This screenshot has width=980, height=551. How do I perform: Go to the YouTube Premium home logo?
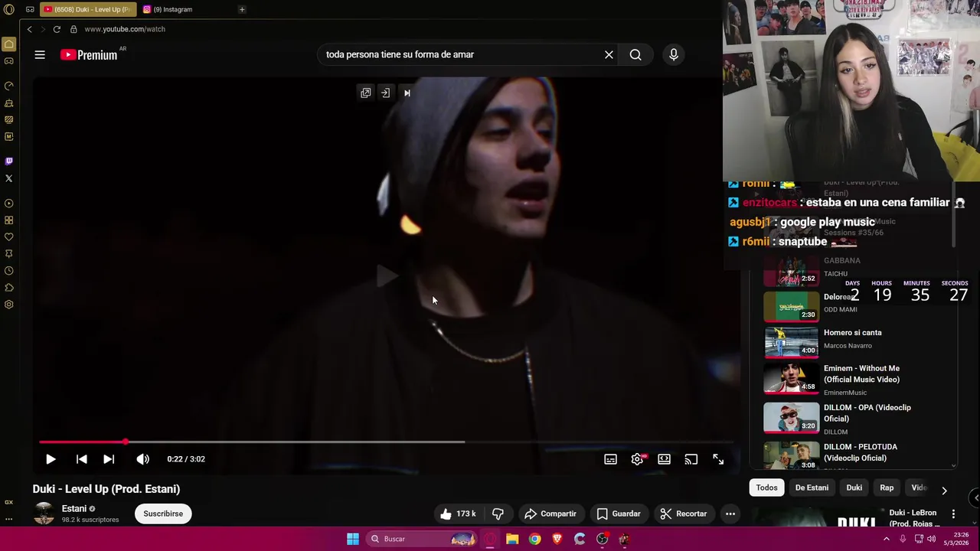[89, 54]
